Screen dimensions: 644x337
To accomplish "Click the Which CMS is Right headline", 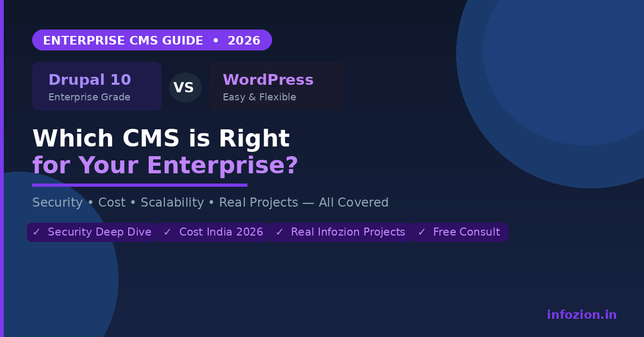I will [161, 138].
